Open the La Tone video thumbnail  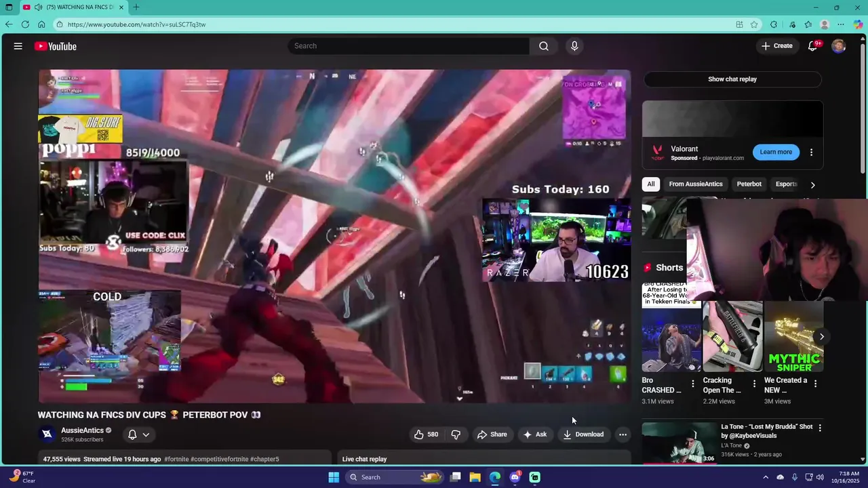679,443
